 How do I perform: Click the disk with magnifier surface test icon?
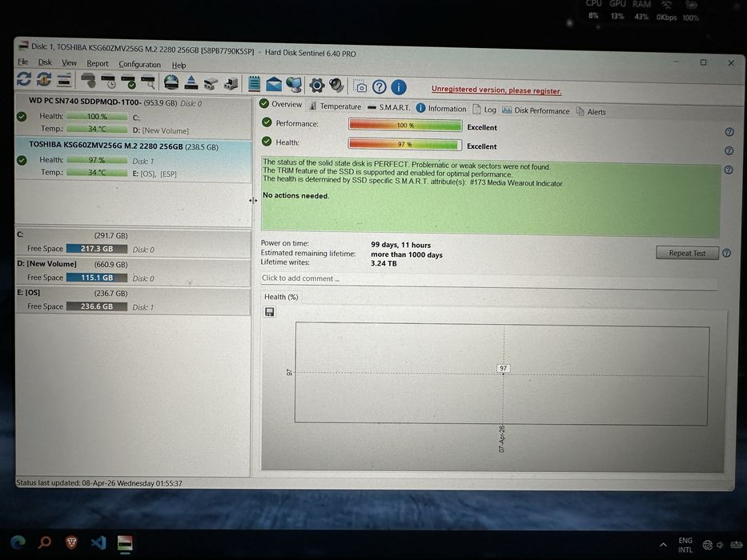tap(148, 82)
